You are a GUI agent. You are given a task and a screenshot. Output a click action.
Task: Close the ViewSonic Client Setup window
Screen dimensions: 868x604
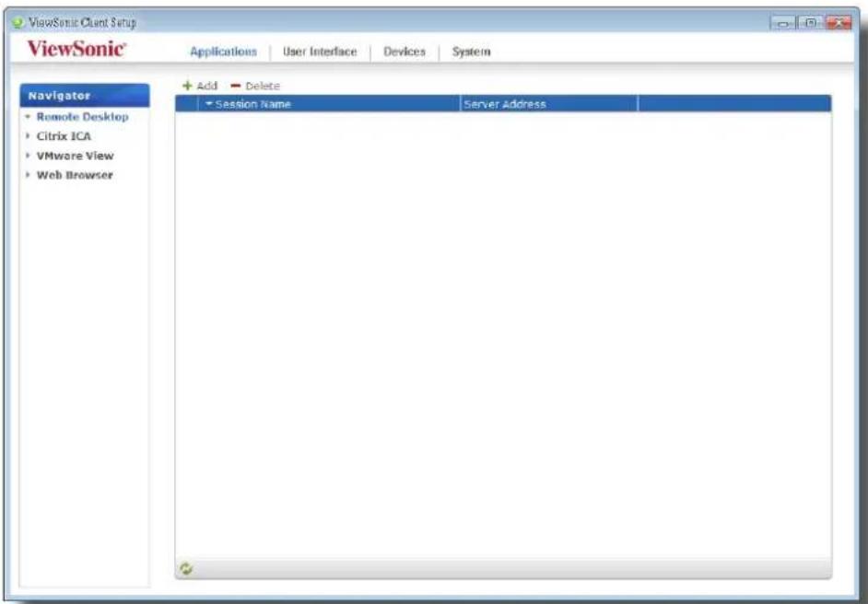click(839, 23)
